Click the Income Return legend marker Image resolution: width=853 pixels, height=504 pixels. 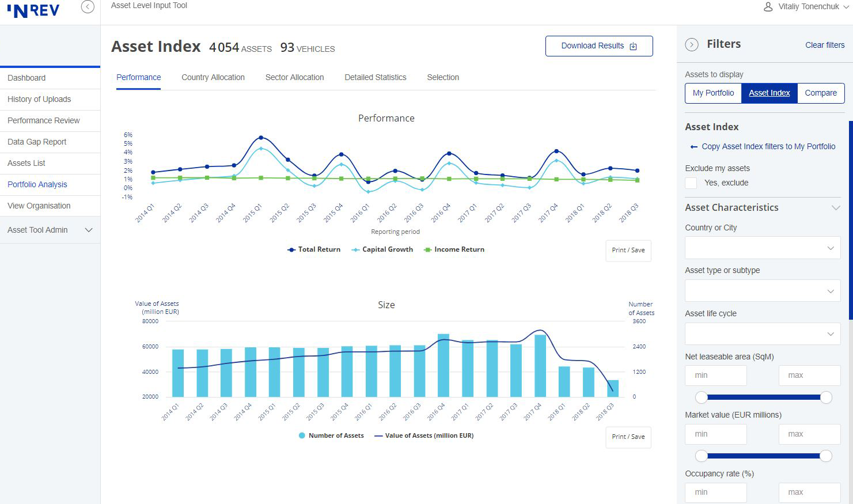pyautogui.click(x=429, y=249)
